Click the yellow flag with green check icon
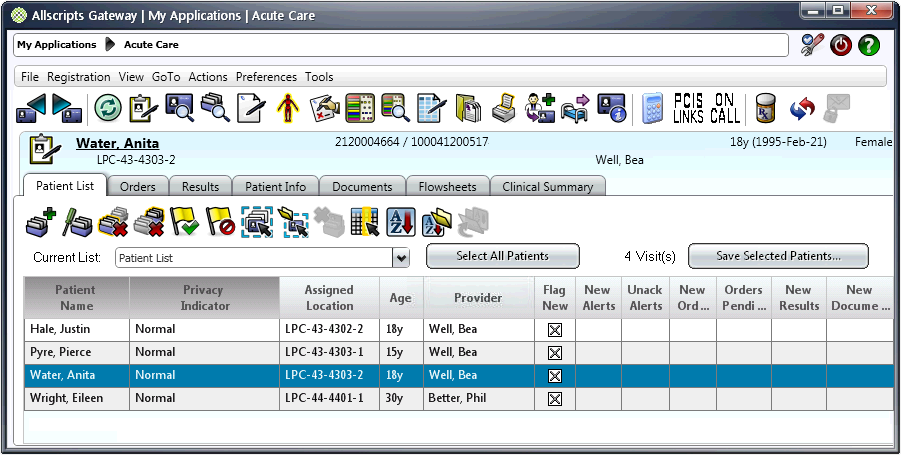This screenshot has height=455, width=901. point(184,222)
